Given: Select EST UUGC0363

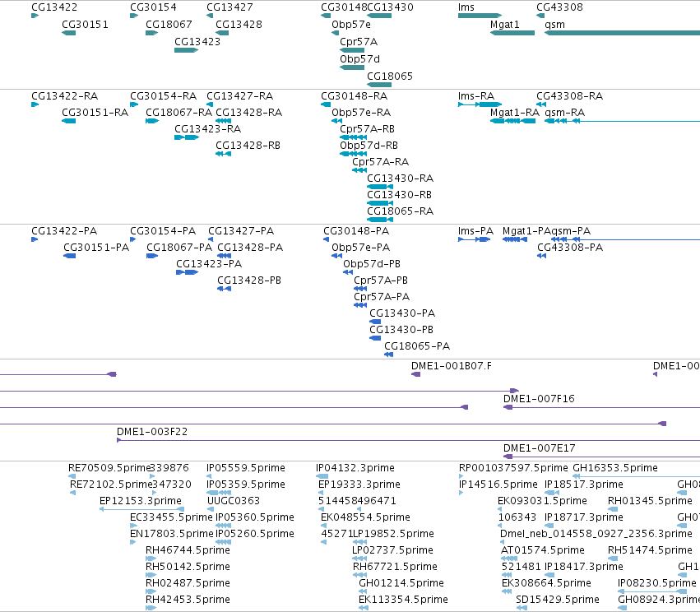Looking at the screenshot, I should coord(211,509).
